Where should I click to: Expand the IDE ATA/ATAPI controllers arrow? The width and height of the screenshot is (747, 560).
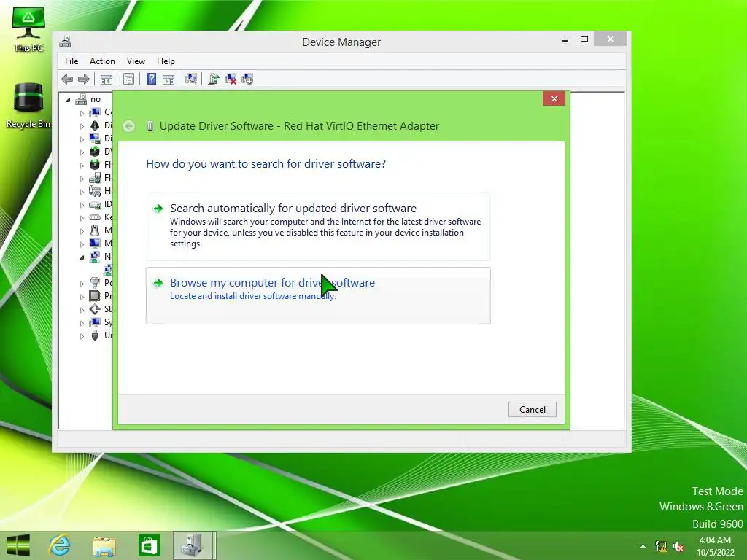82,205
